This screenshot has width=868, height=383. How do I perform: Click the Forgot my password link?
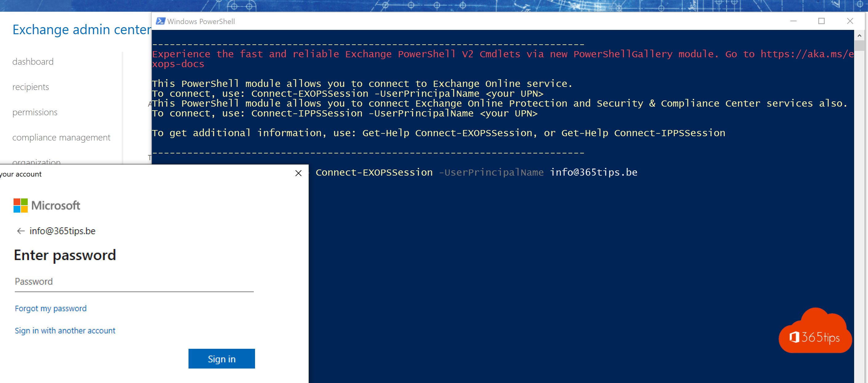(x=50, y=308)
